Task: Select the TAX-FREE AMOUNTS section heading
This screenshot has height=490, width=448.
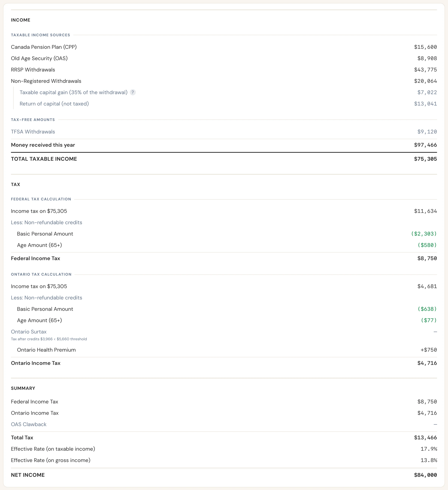Action: pos(33,120)
